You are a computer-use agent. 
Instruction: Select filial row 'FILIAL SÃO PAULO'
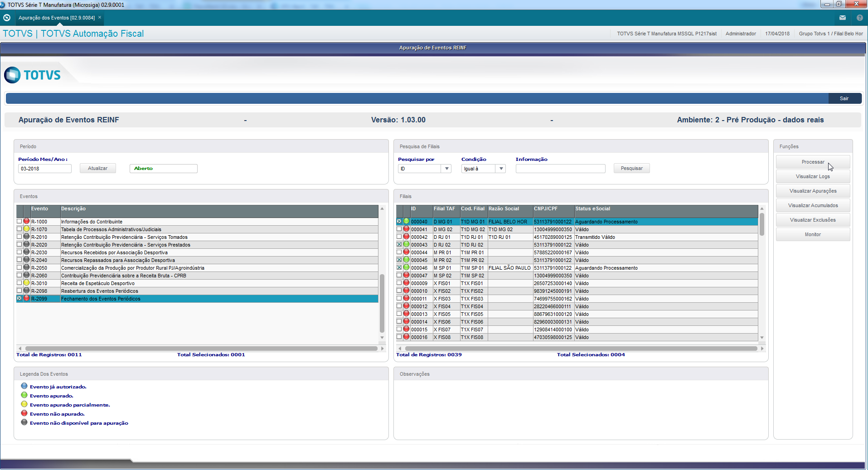click(577, 268)
